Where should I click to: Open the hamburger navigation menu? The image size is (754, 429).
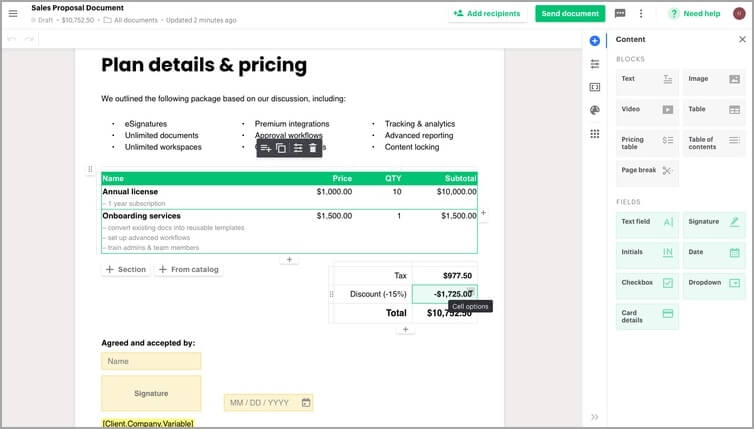coord(13,13)
